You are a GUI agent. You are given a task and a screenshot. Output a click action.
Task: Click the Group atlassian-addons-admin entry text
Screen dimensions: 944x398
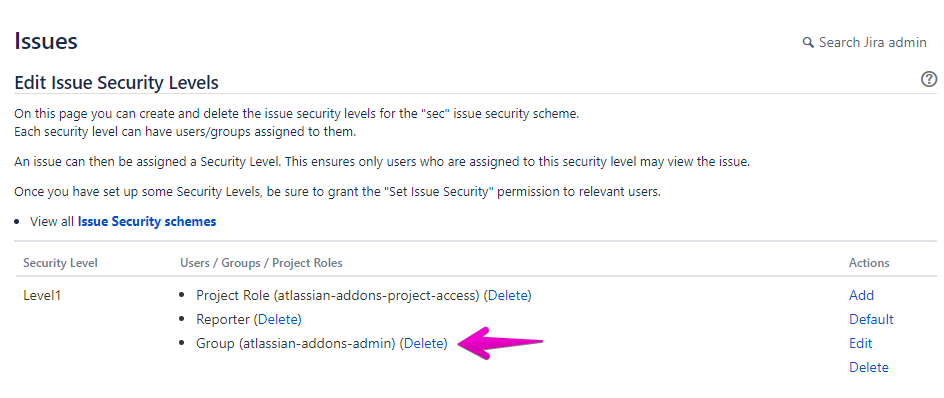[x=296, y=343]
